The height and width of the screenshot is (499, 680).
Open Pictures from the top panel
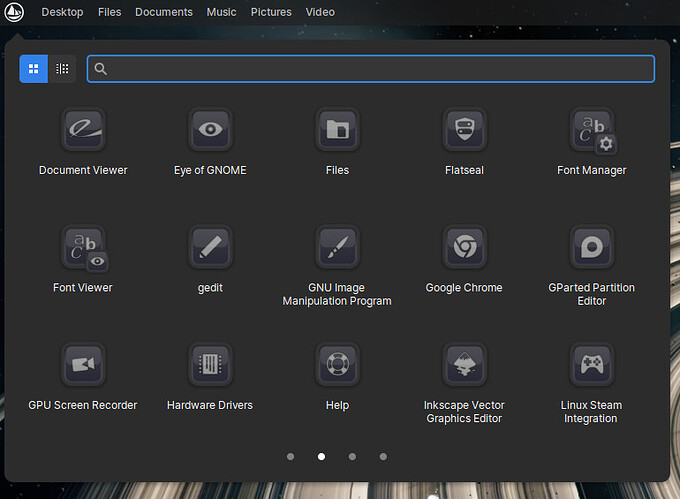coord(271,12)
